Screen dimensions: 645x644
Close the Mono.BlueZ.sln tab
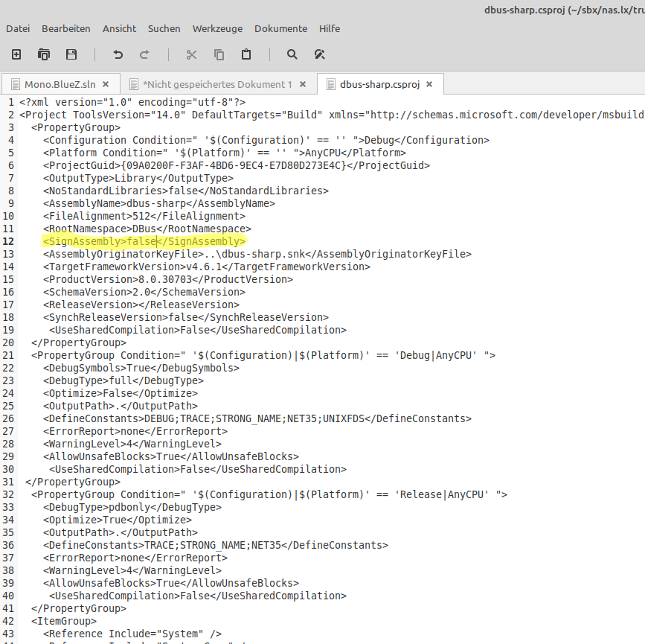[106, 84]
